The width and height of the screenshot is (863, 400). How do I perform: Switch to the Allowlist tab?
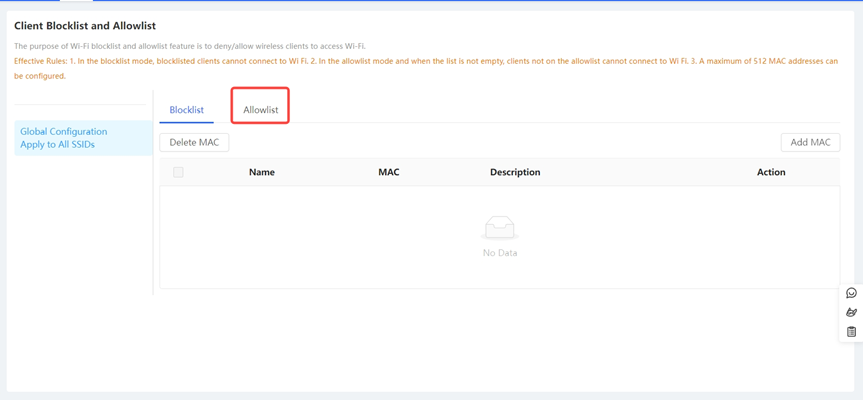point(261,110)
